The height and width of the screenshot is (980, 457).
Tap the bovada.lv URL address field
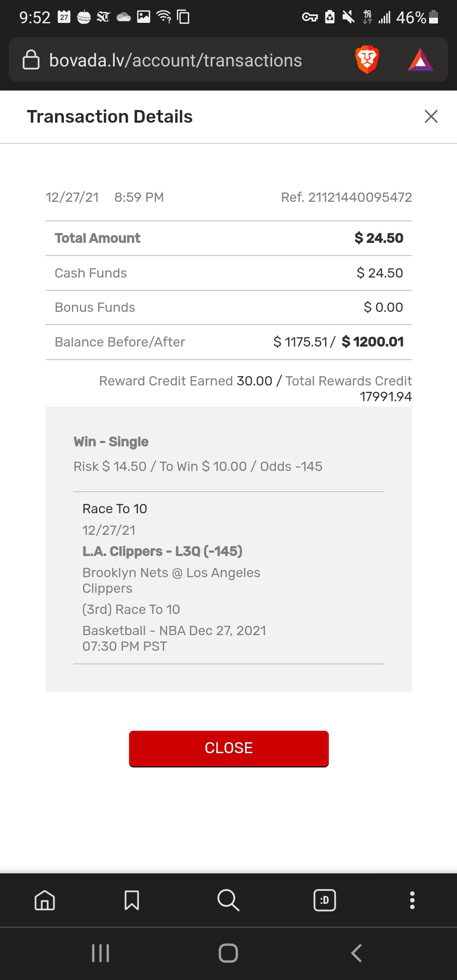click(176, 61)
